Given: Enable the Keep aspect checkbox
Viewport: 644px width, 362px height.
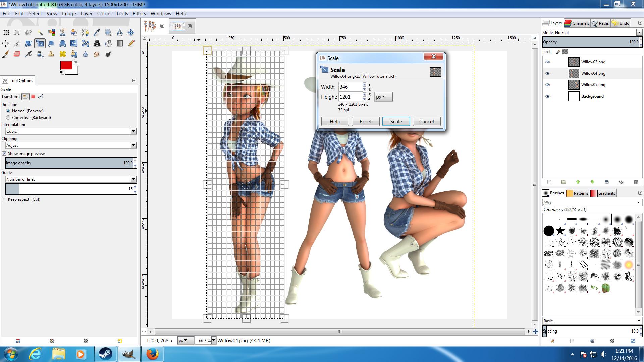Looking at the screenshot, I should [x=4, y=199].
